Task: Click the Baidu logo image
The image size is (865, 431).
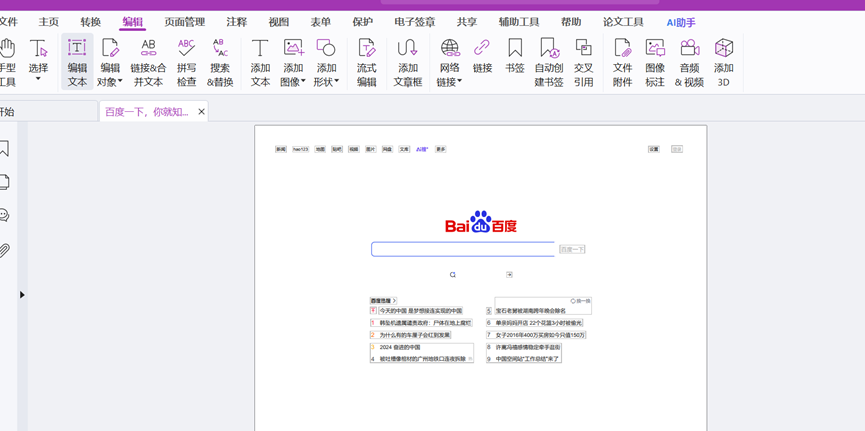Action: [x=481, y=222]
